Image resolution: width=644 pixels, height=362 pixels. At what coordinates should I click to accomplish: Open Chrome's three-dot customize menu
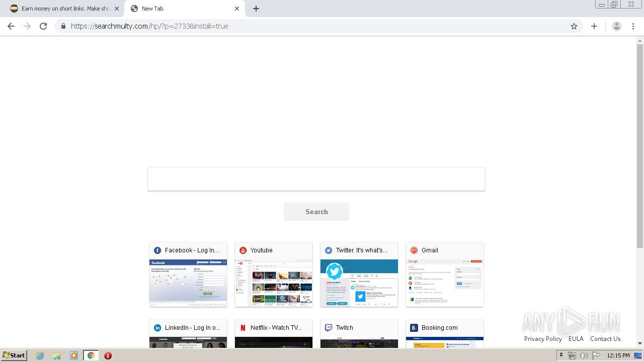(x=633, y=26)
